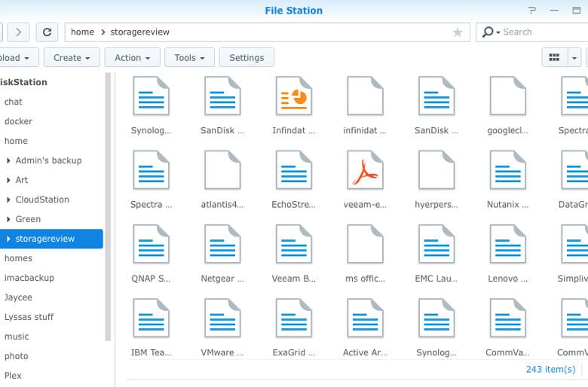Open the view mode dropdown arrow

coord(574,58)
